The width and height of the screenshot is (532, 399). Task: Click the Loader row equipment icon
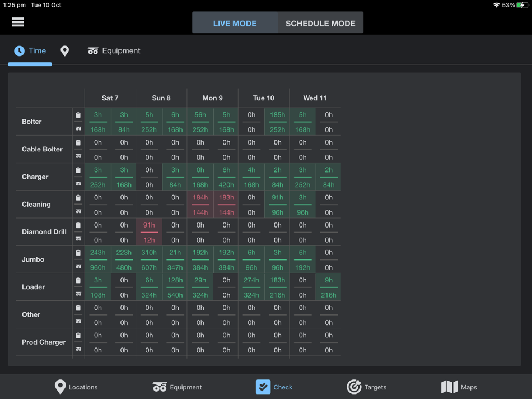tap(78, 294)
